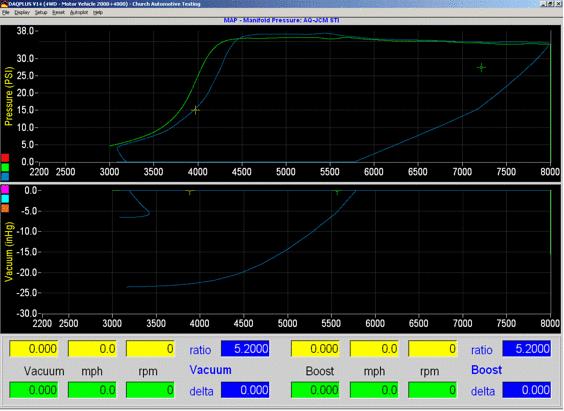Click the blue trace color swatch

tap(5, 176)
